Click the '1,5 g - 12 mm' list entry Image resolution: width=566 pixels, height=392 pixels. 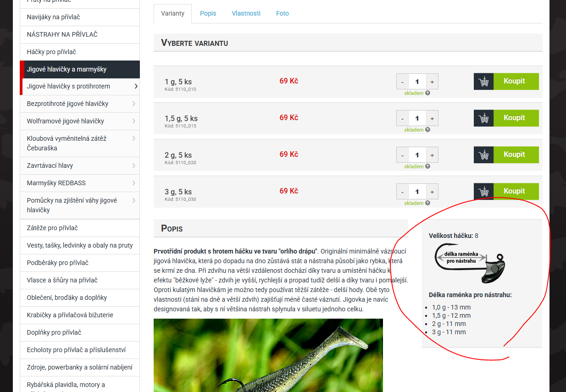click(x=451, y=315)
